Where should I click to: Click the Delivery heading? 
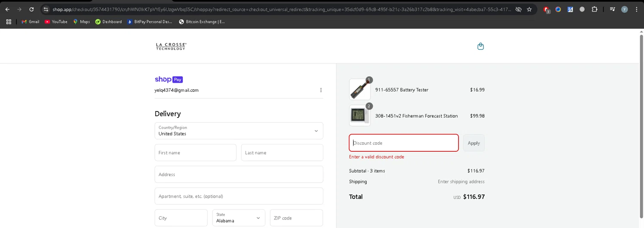(x=168, y=114)
